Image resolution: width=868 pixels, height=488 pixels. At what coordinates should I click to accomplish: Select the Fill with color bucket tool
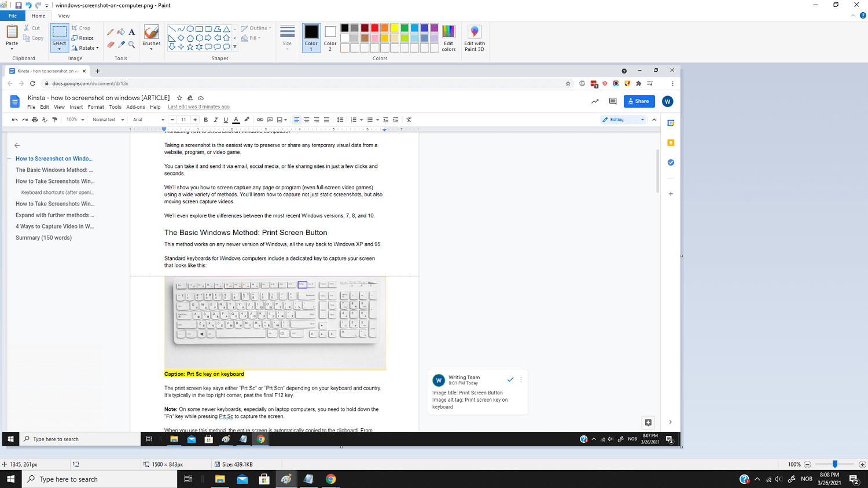(x=120, y=32)
